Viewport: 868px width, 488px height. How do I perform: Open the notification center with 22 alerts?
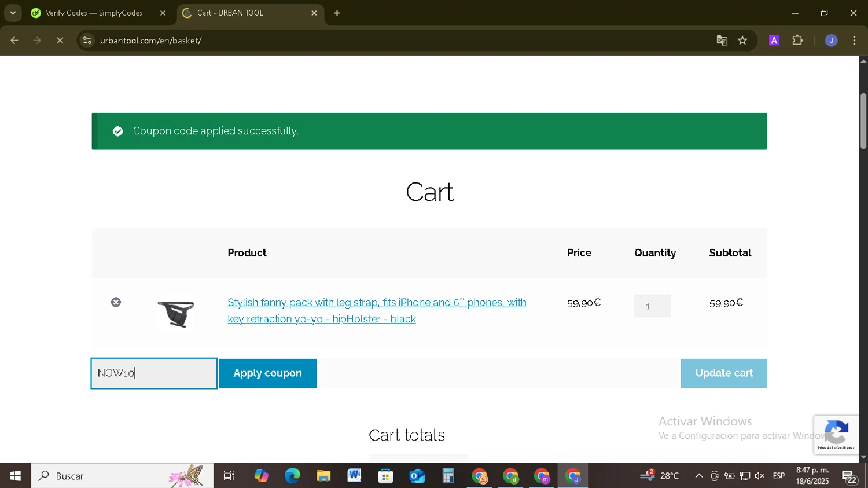pos(849,476)
